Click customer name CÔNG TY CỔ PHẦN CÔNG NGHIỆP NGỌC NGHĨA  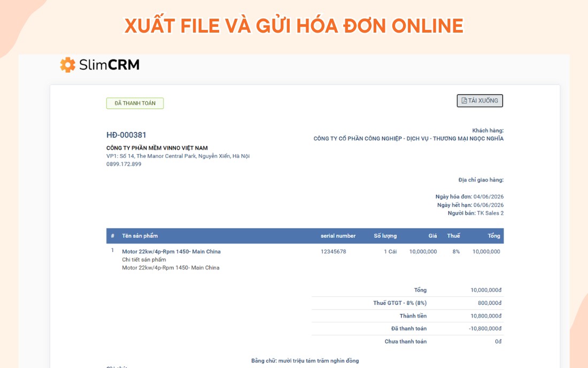pyautogui.click(x=409, y=139)
